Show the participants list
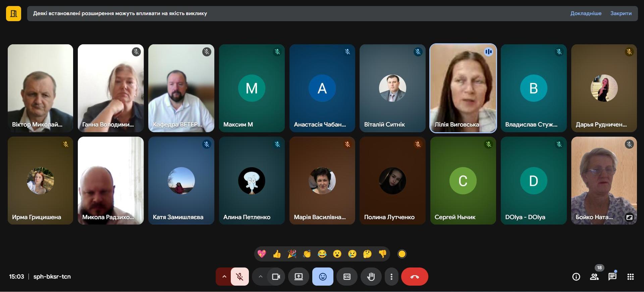This screenshot has height=292, width=644. coord(594,277)
